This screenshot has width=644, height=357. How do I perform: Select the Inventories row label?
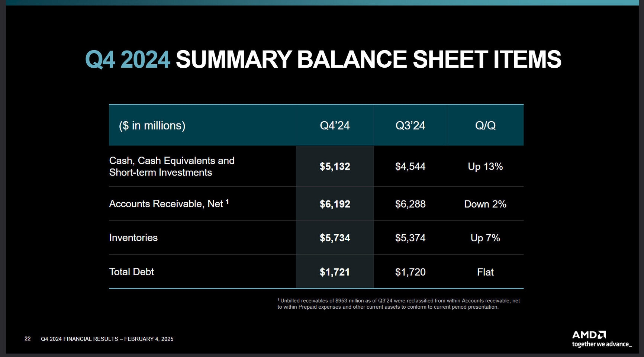[133, 238]
